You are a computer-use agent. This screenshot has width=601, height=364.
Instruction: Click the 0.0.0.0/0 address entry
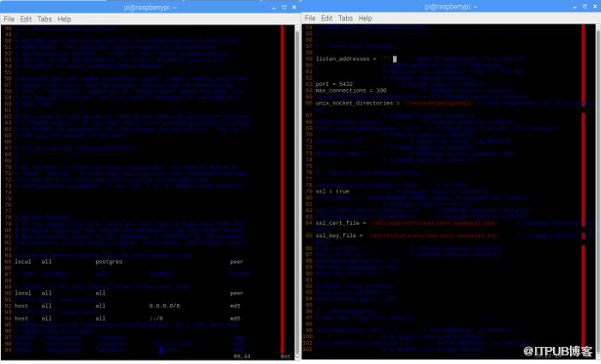tap(165, 306)
